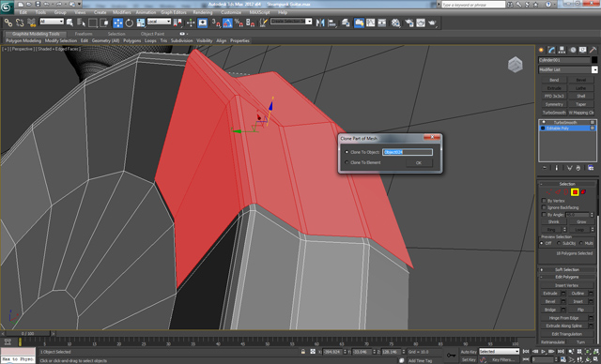
Task: Switch to the Freeform ribbon tab
Action: pos(84,34)
